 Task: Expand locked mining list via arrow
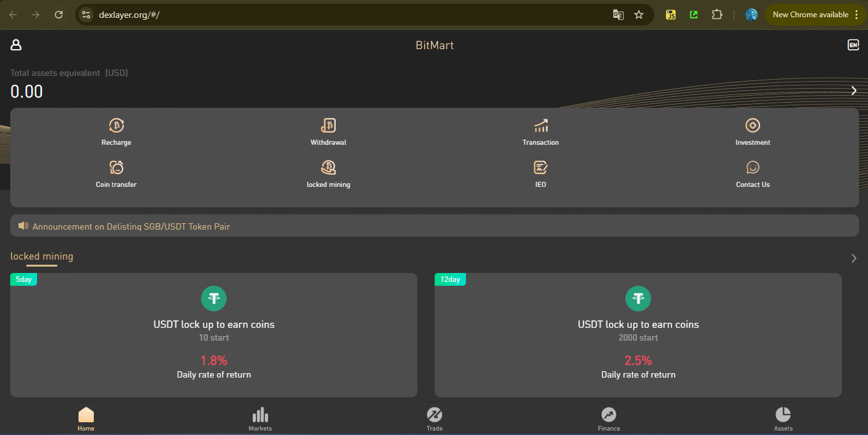(x=853, y=258)
